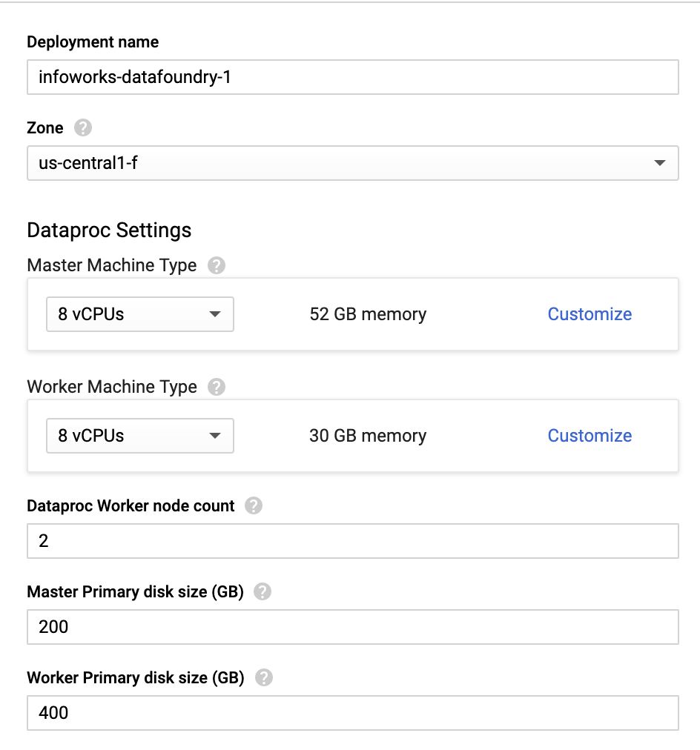
Task: Click the '52 GB memory' text
Action: coord(368,314)
